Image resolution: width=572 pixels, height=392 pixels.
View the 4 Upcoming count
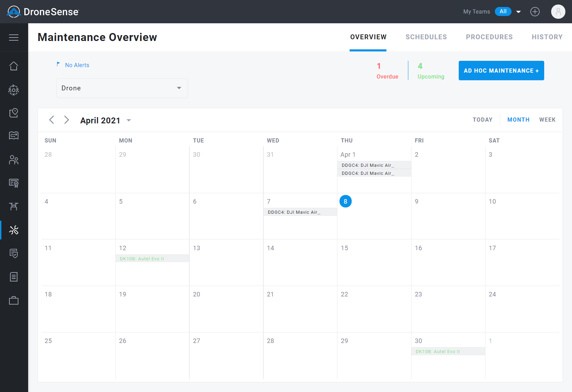[431, 71]
